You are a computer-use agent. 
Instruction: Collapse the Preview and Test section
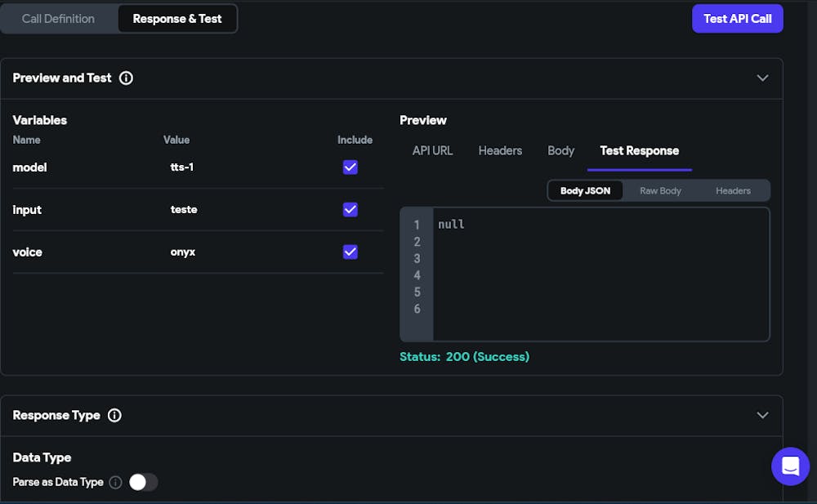pyautogui.click(x=762, y=78)
